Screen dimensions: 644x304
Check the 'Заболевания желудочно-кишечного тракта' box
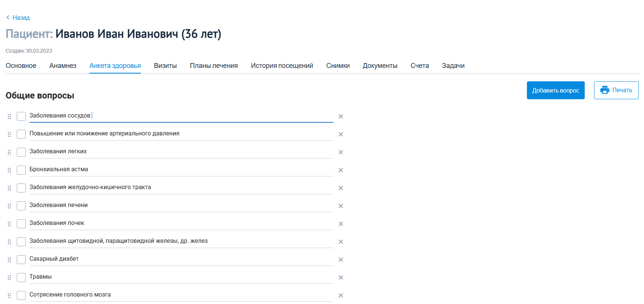tap(21, 188)
